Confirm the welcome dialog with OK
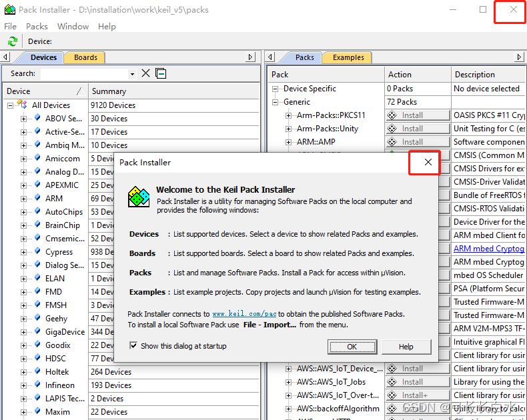 pyautogui.click(x=352, y=347)
